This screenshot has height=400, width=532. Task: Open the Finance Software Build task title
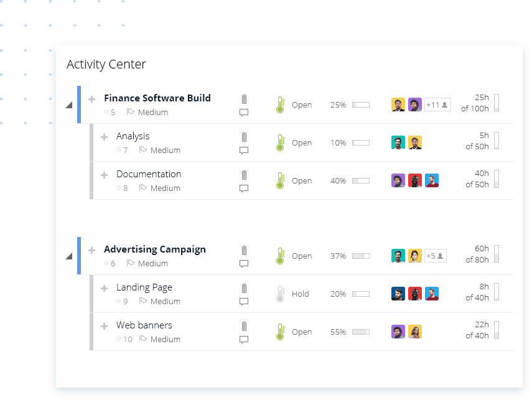tap(157, 98)
